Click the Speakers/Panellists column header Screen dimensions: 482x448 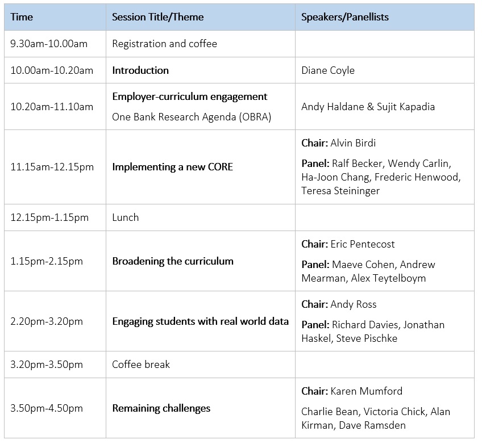[344, 17]
